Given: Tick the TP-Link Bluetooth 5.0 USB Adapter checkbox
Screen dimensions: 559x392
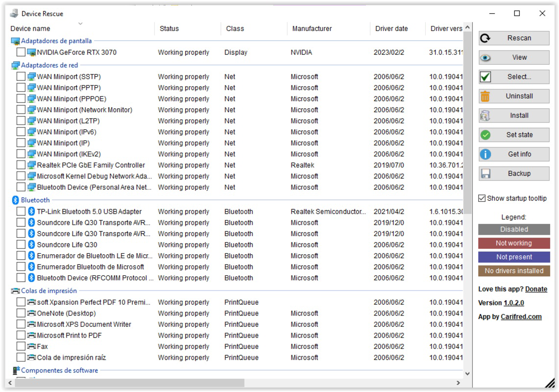Looking at the screenshot, I should tap(21, 212).
